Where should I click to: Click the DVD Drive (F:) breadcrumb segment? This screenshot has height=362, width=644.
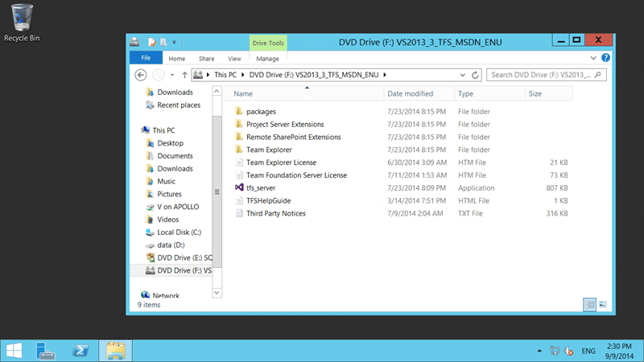tap(314, 75)
